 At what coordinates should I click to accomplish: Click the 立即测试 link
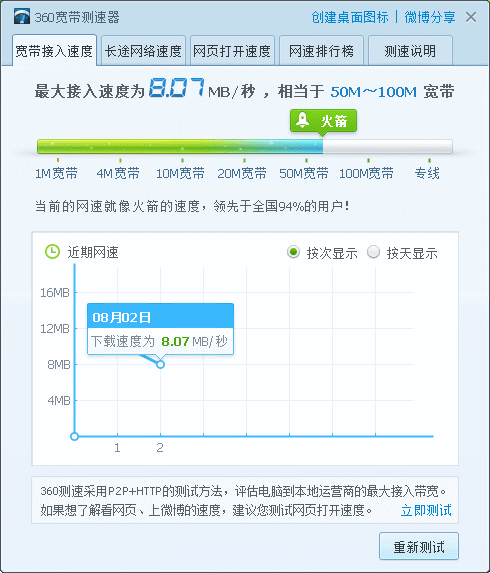coord(426,510)
